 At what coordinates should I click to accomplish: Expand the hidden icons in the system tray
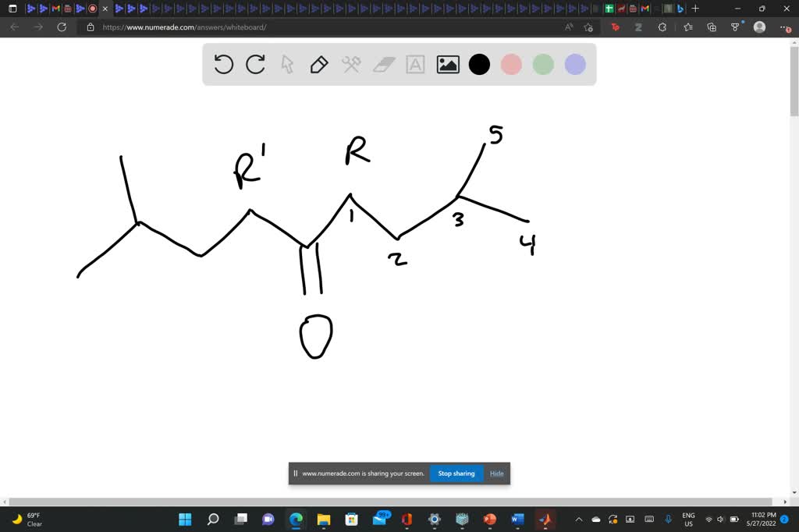[578, 520]
